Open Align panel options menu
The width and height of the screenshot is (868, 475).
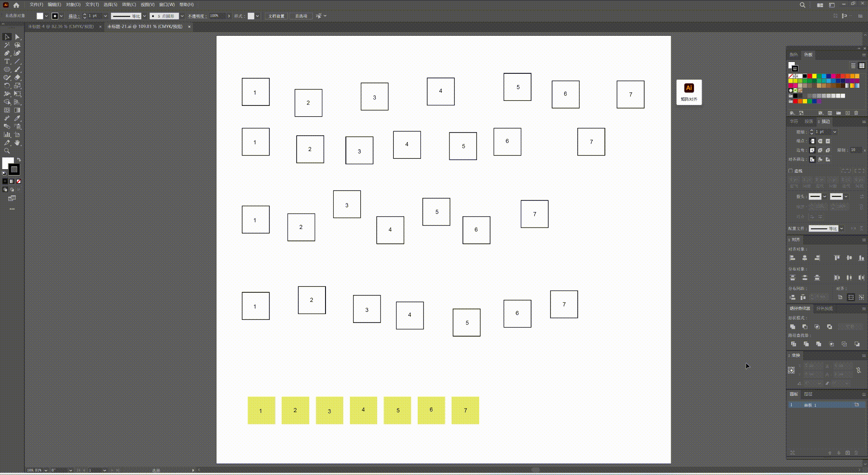863,240
